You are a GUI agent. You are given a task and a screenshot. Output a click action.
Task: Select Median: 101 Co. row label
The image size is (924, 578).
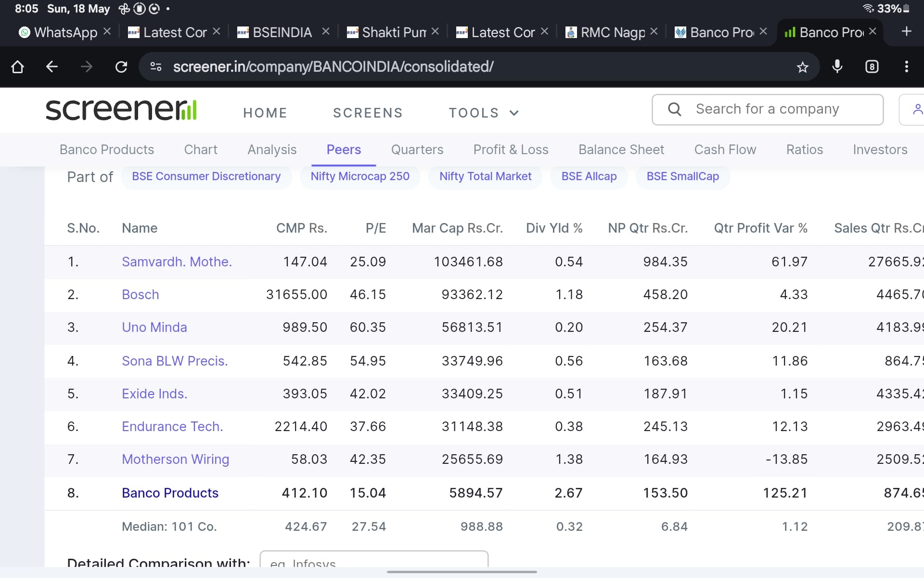point(169,526)
